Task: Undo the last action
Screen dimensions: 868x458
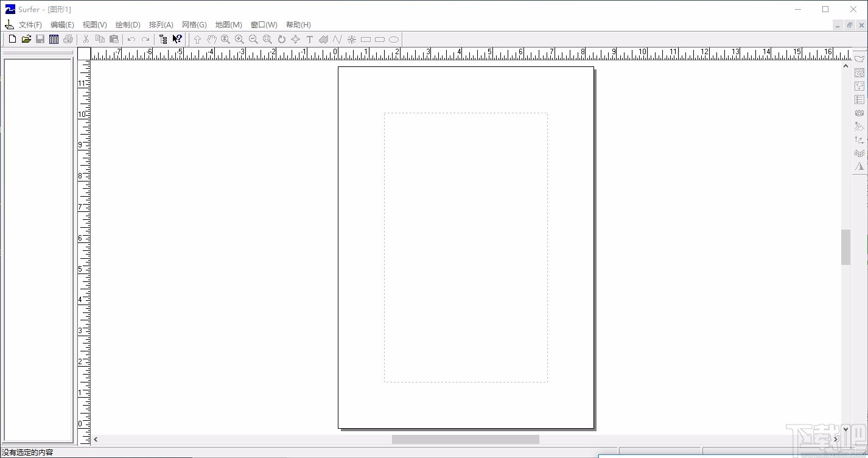Action: pyautogui.click(x=131, y=39)
